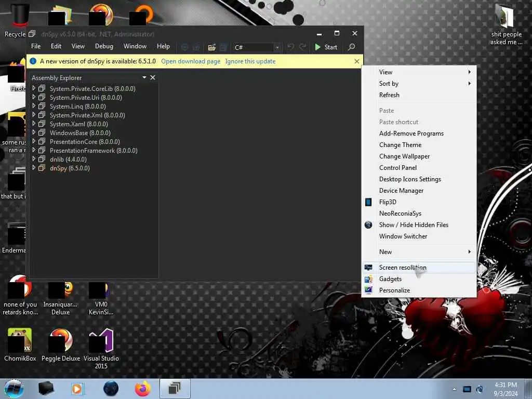Image resolution: width=532 pixels, height=399 pixels.
Task: Expand the System.Xaml assembly node
Action: [34, 124]
